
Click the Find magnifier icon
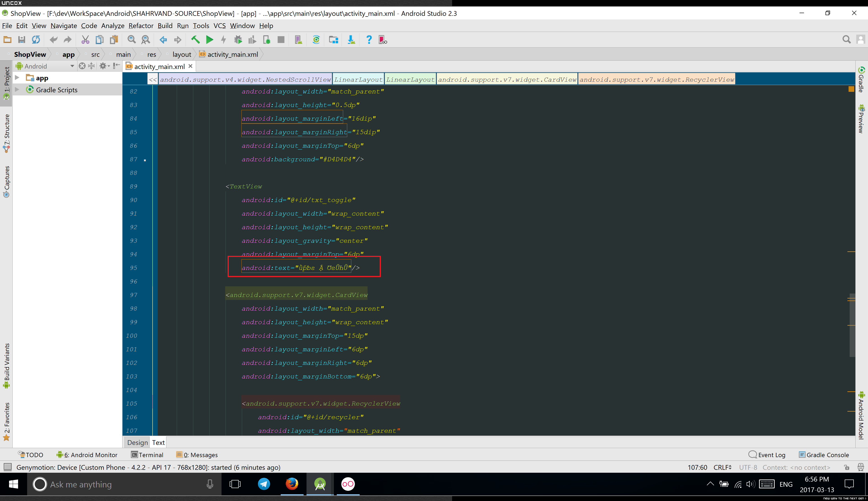[x=131, y=40]
